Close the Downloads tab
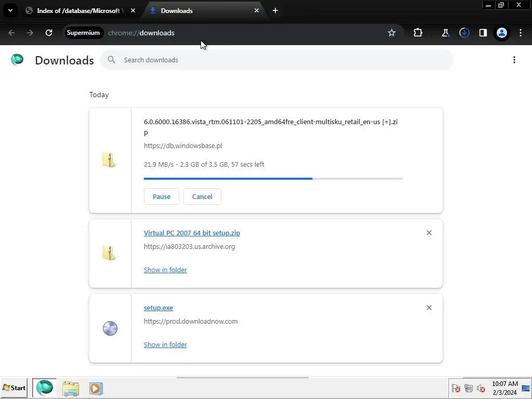The image size is (532, 399). coord(257,10)
